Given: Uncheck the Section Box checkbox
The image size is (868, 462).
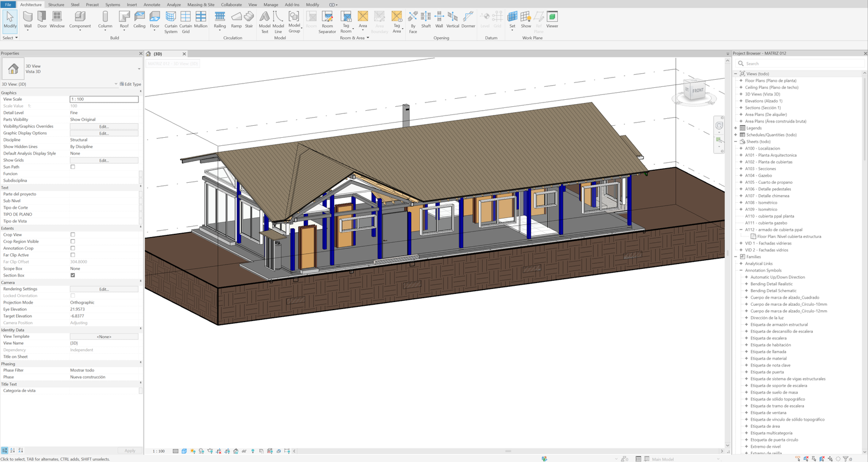Looking at the screenshot, I should (x=73, y=275).
